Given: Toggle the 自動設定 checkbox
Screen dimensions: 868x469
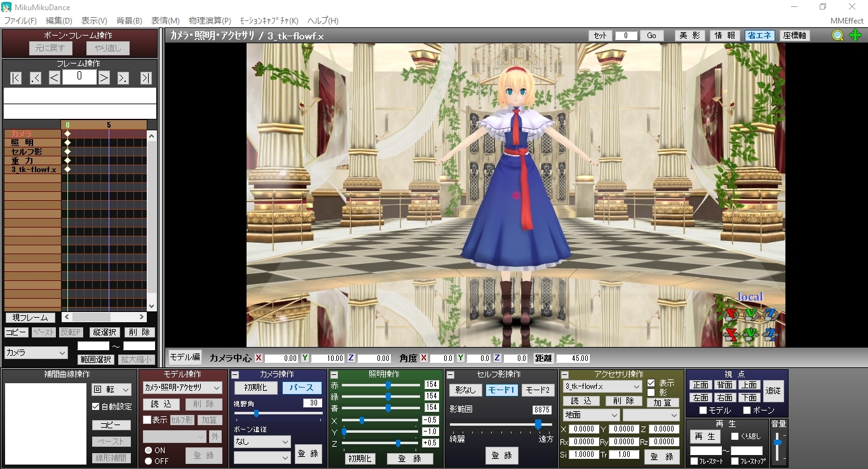Looking at the screenshot, I should click(x=95, y=407).
